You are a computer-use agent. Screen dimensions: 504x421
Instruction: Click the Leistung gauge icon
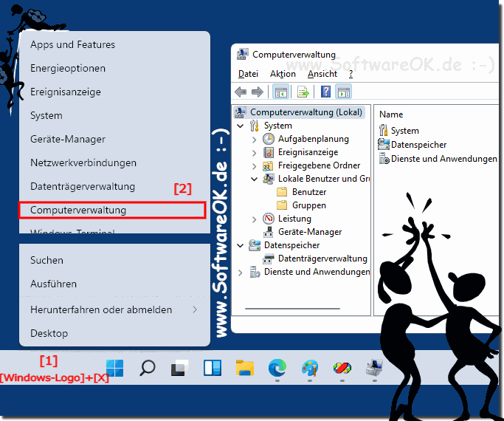pyautogui.click(x=269, y=219)
